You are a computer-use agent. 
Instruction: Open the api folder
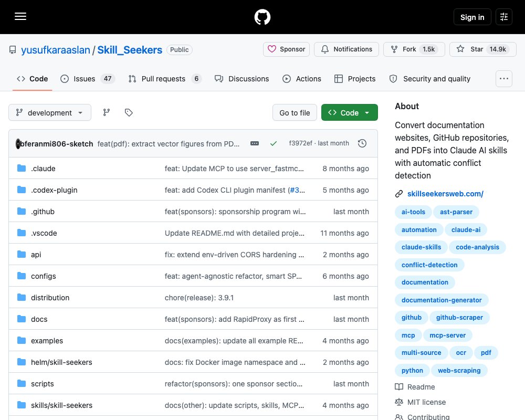(36, 255)
